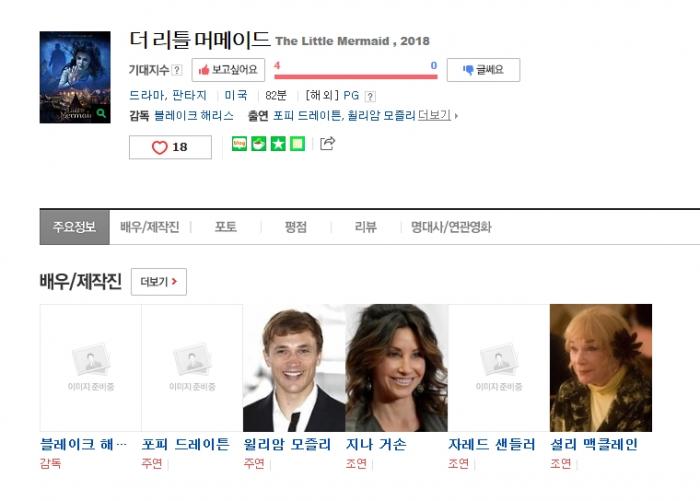Click the help icon next to PG rating

coord(370,96)
